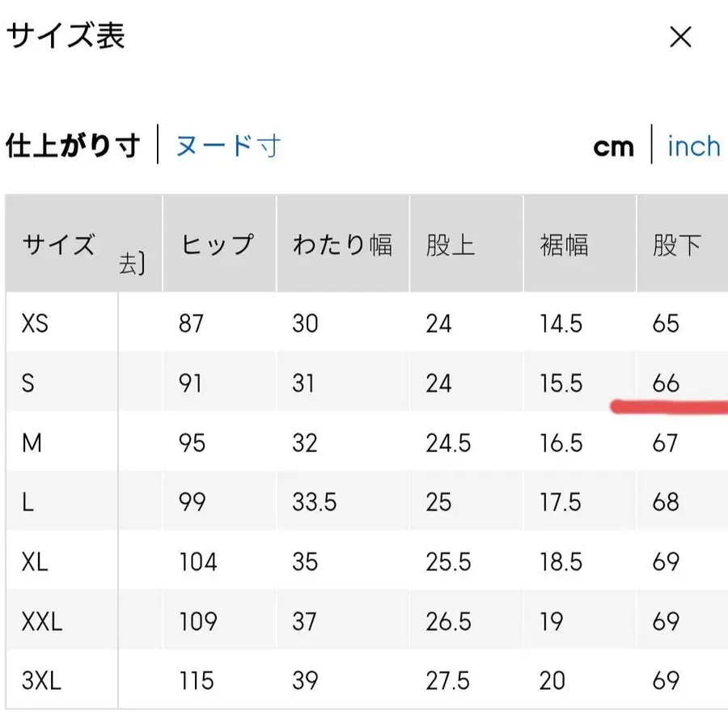The image size is (728, 728).
Task: Select the わたり幅 column header
Action: pyautogui.click(x=344, y=243)
